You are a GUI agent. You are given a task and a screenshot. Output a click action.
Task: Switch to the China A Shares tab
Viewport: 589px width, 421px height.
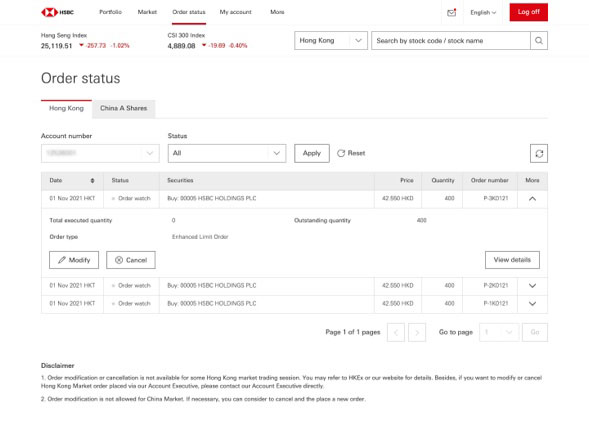click(124, 109)
